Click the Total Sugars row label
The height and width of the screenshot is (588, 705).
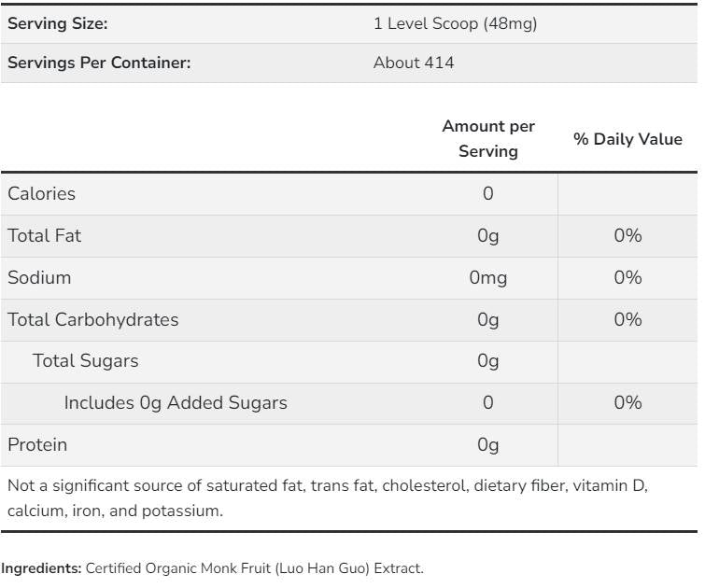point(86,361)
